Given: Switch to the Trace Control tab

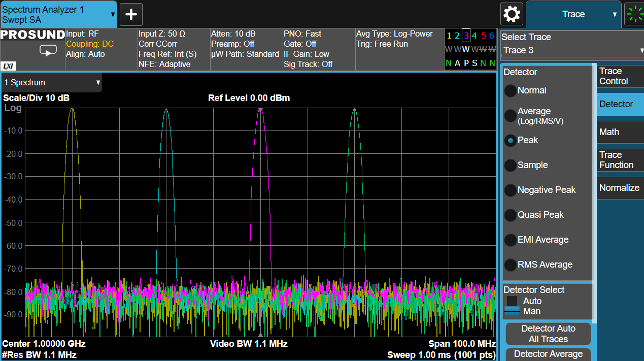Looking at the screenshot, I should tap(619, 76).
